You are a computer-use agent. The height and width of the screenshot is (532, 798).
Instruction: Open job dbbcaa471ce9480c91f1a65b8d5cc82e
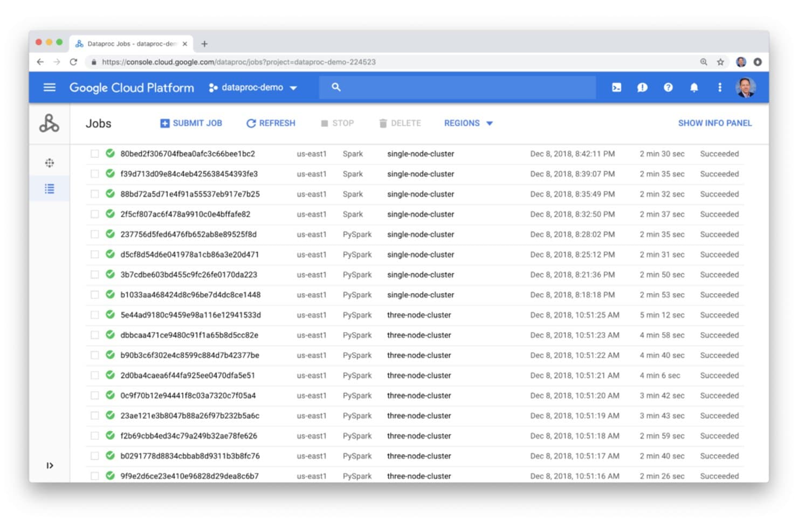point(189,335)
